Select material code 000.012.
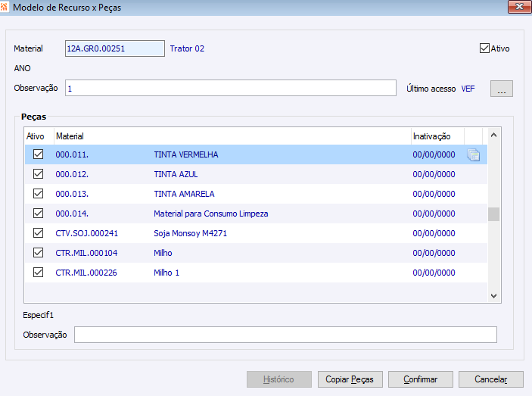This screenshot has width=532, height=396. [x=72, y=174]
